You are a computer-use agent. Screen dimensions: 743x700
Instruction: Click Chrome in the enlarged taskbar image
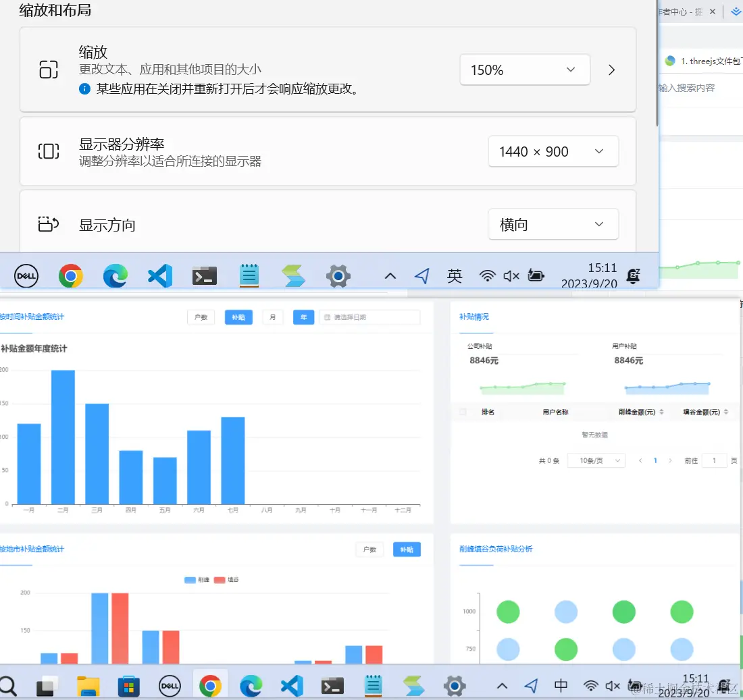[x=71, y=275]
